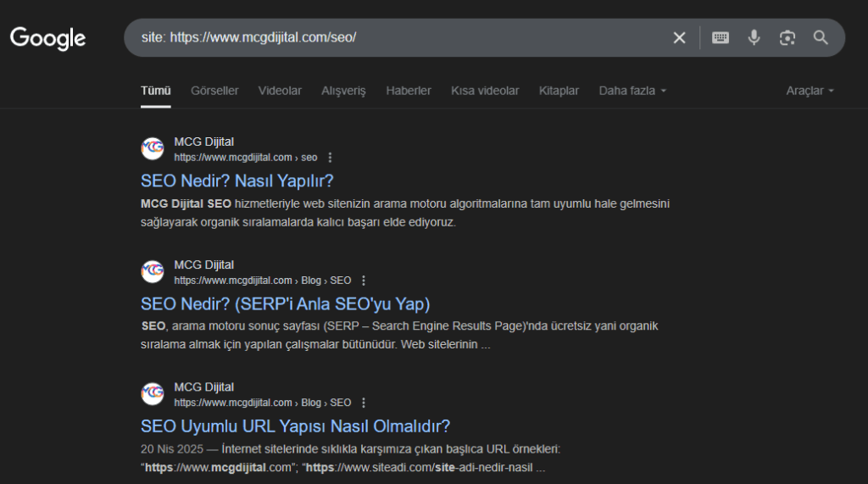Click snippet text starting 'SEO, arama motoru sonuç'

pyautogui.click(x=399, y=335)
